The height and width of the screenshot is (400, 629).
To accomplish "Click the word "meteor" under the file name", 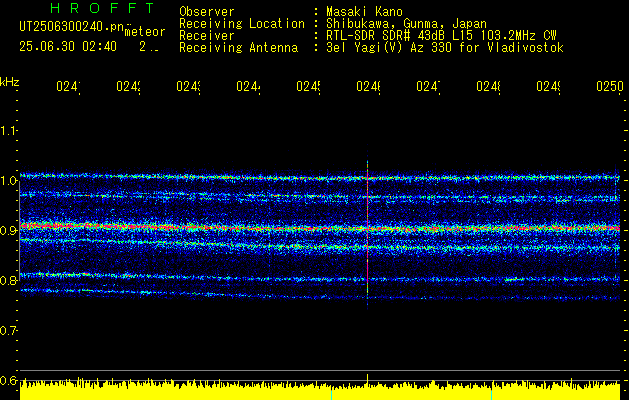I will 145,32.
